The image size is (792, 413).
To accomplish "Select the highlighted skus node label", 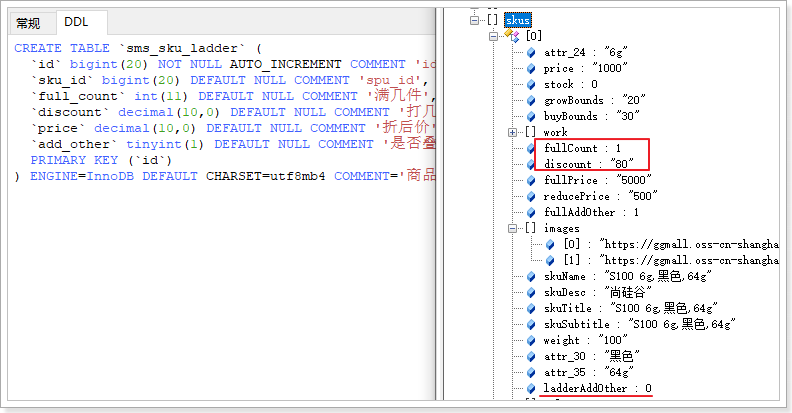I will pyautogui.click(x=517, y=20).
